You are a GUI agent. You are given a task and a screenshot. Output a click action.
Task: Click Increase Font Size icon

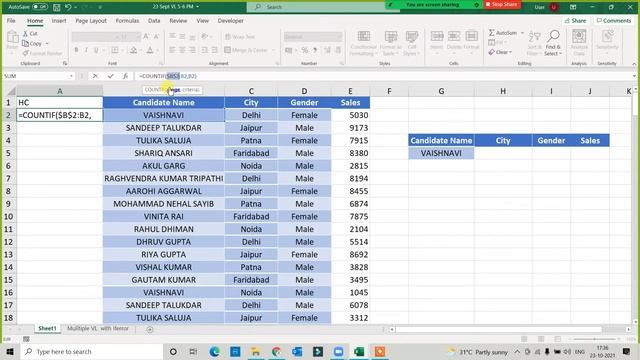click(146, 37)
